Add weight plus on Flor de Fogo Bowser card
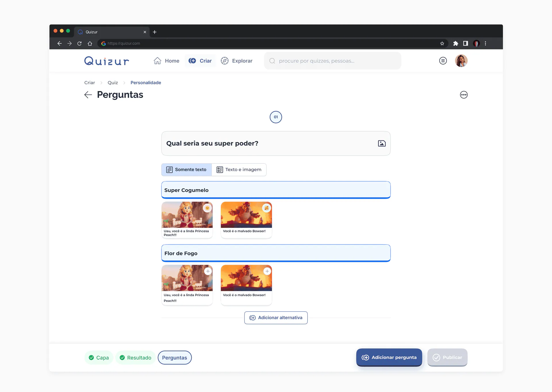552x392 pixels. click(x=267, y=271)
